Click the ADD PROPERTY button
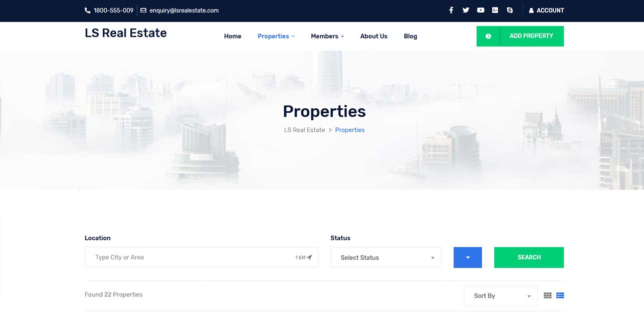Screen dimensions: 644x335 point(520,36)
